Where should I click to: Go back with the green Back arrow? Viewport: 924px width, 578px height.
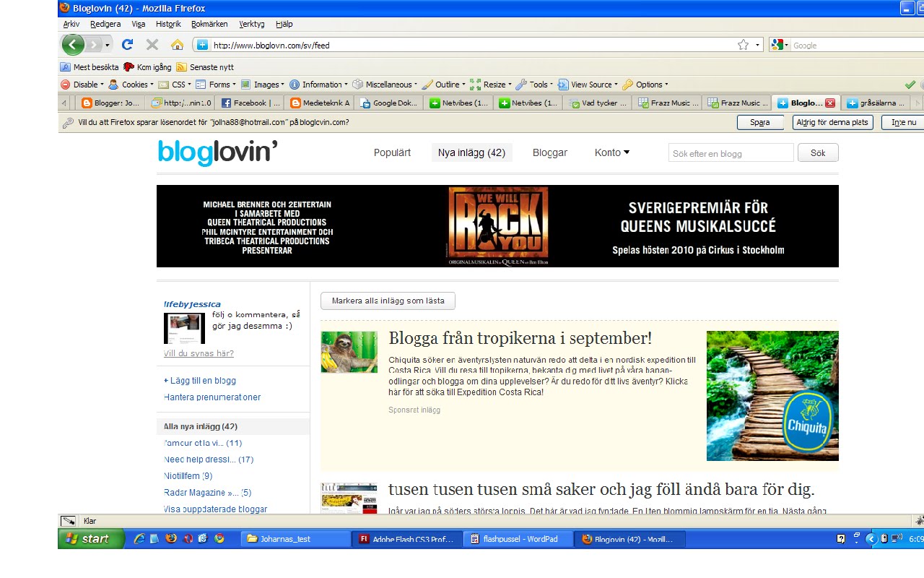tap(73, 45)
